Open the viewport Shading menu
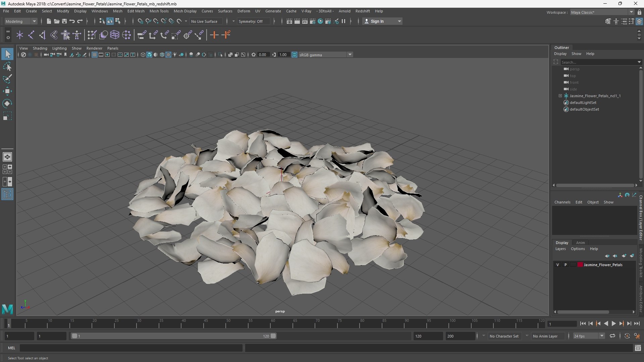 pos(40,48)
